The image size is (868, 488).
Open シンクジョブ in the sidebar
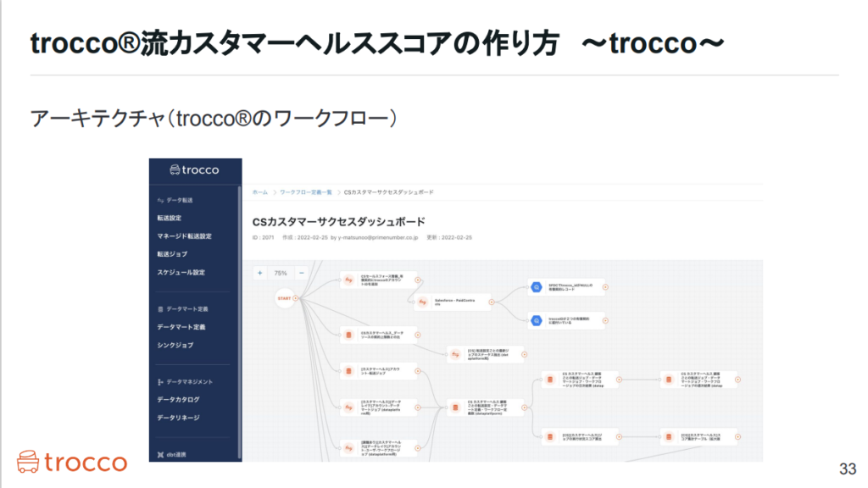point(175,346)
